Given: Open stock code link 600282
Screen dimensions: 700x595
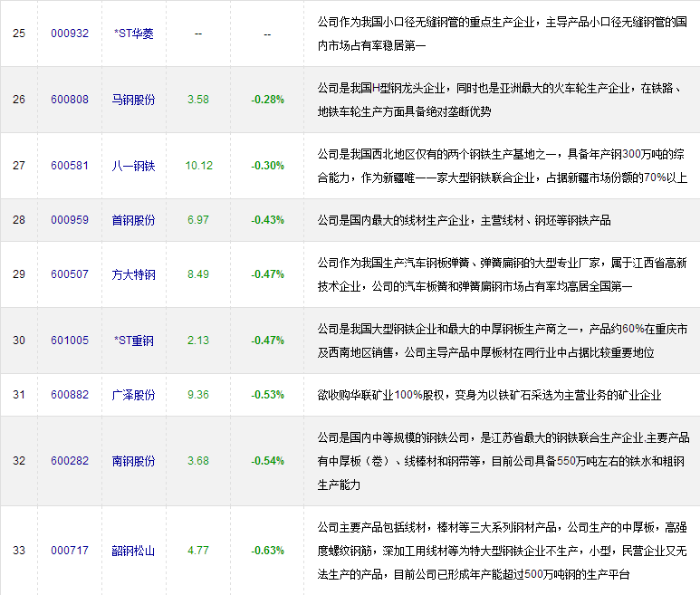Looking at the screenshot, I should (x=70, y=461).
